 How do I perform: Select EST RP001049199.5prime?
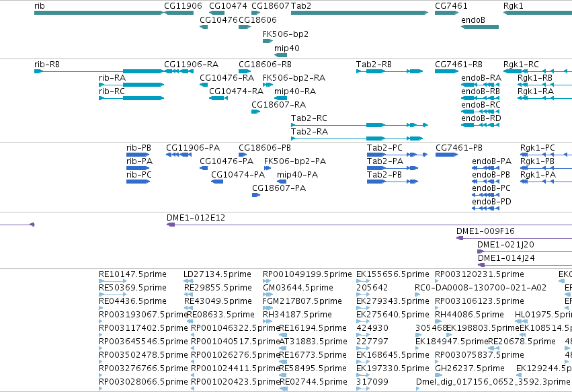307,275
